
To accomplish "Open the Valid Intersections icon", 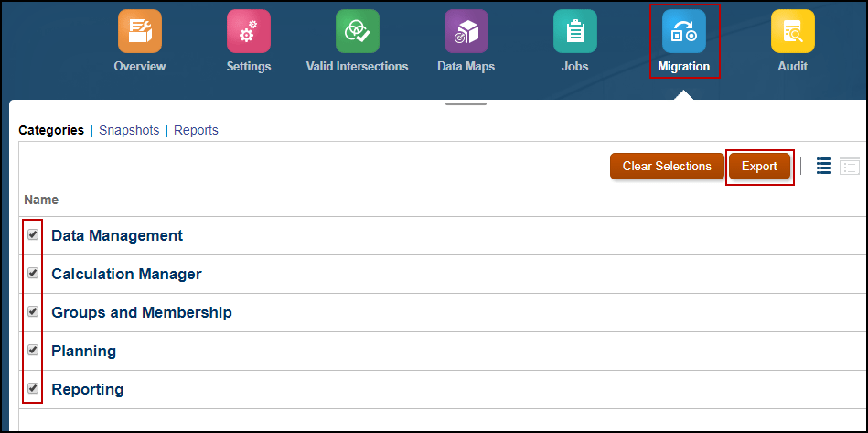I will click(357, 31).
